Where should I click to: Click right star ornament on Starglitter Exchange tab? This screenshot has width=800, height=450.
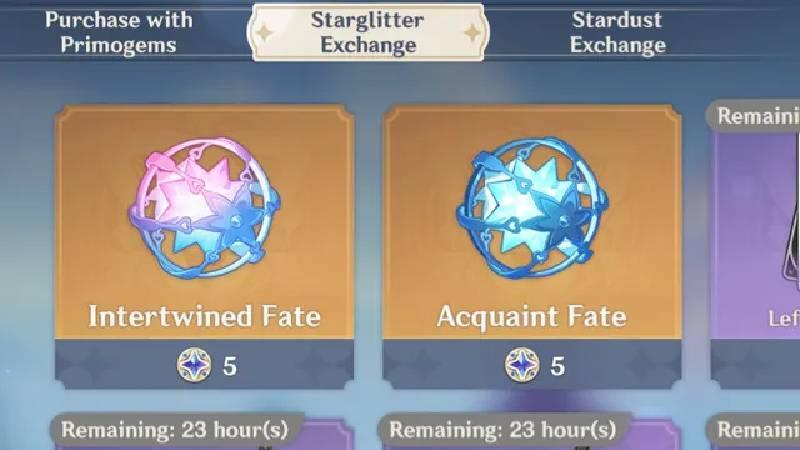(x=472, y=33)
